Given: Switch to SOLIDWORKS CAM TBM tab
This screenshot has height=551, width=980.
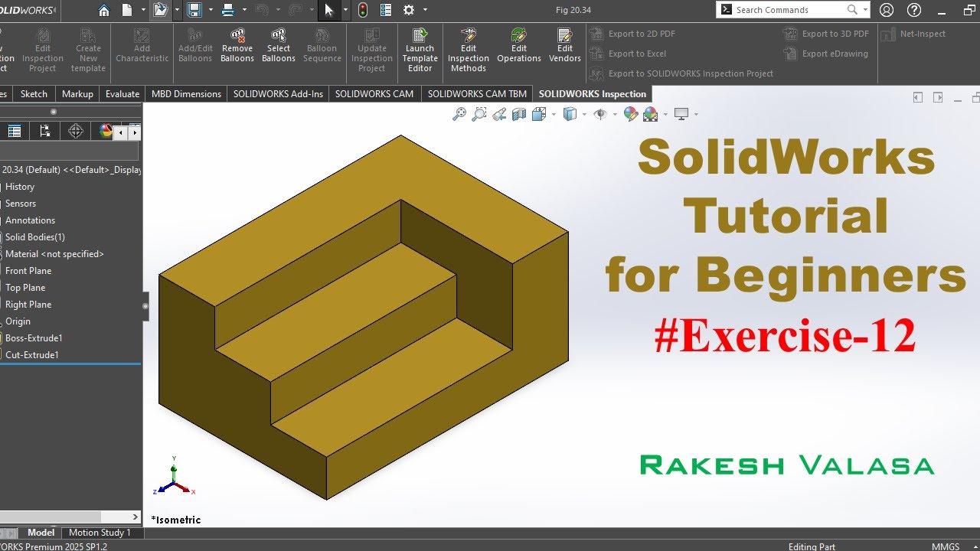Looking at the screenshot, I should (x=477, y=94).
